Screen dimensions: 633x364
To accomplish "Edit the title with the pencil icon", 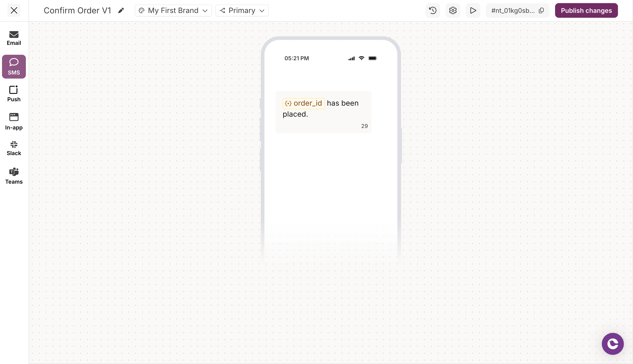I will pos(121,10).
